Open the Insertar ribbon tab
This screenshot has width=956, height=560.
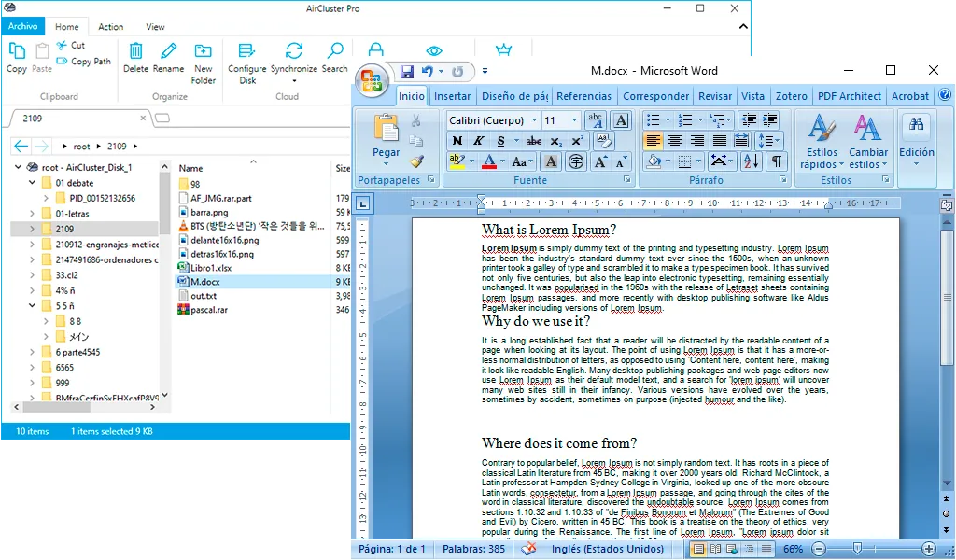(453, 96)
